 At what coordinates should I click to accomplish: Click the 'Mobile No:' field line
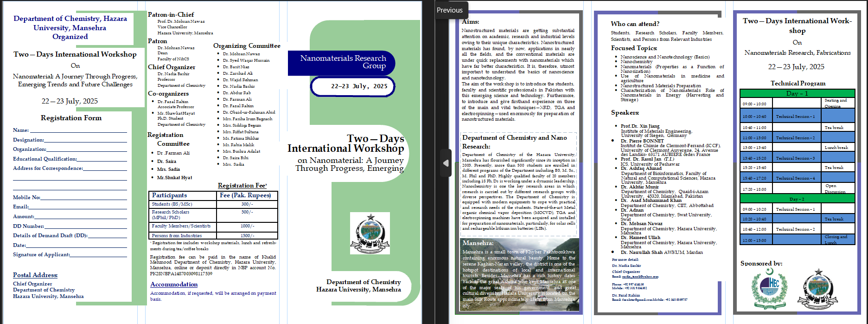point(83,199)
